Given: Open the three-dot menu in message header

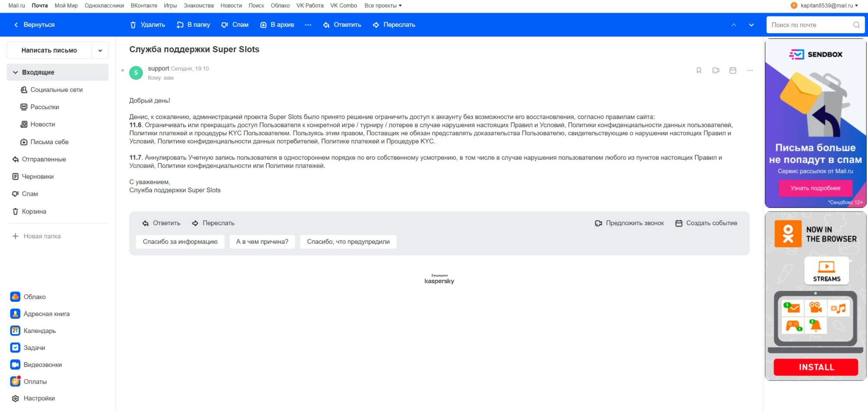Looking at the screenshot, I should coord(750,70).
